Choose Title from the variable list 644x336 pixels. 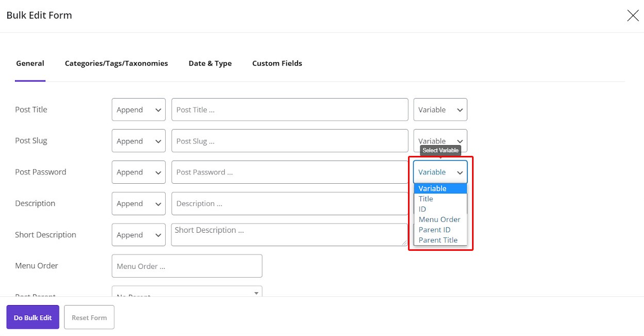click(441, 199)
